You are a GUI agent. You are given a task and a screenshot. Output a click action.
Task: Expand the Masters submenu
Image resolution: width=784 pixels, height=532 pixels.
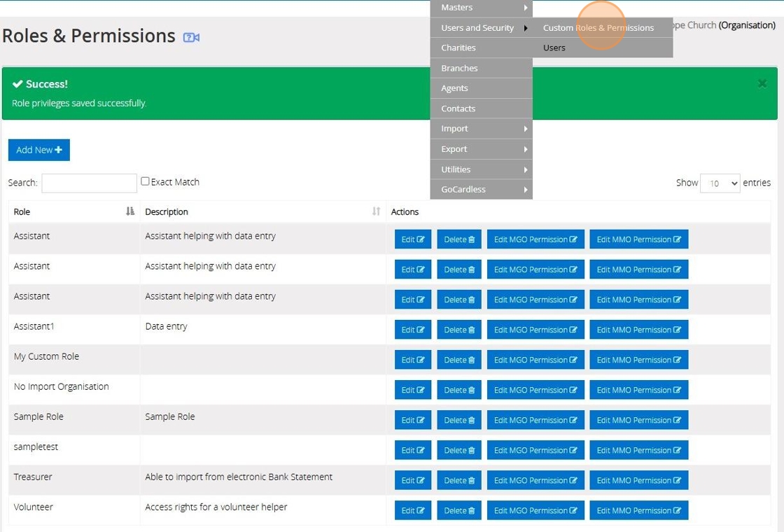coord(482,8)
